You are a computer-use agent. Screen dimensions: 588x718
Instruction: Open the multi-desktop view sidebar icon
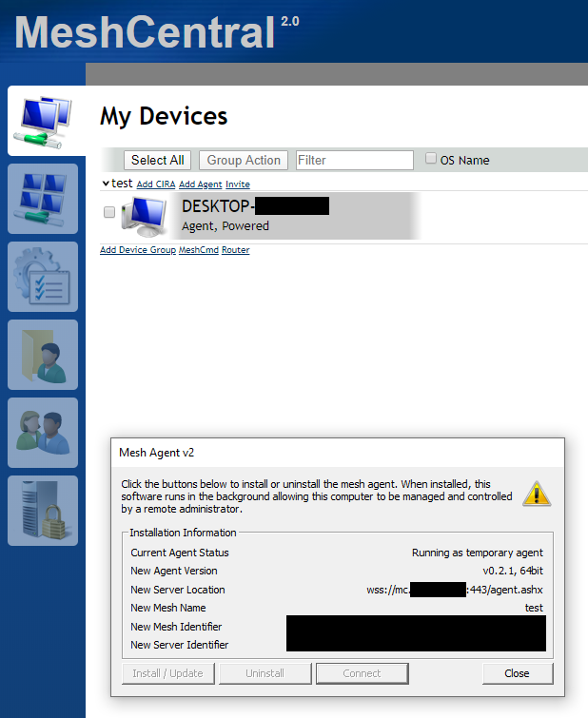coord(43,199)
